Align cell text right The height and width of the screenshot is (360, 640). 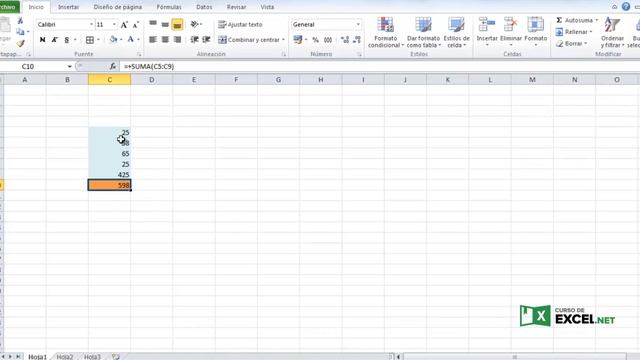pos(177,40)
